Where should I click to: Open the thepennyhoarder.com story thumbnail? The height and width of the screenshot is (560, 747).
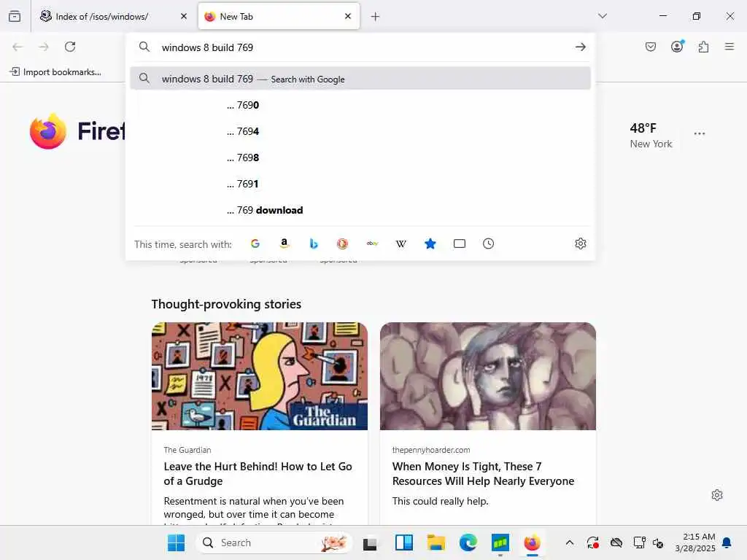coord(488,376)
